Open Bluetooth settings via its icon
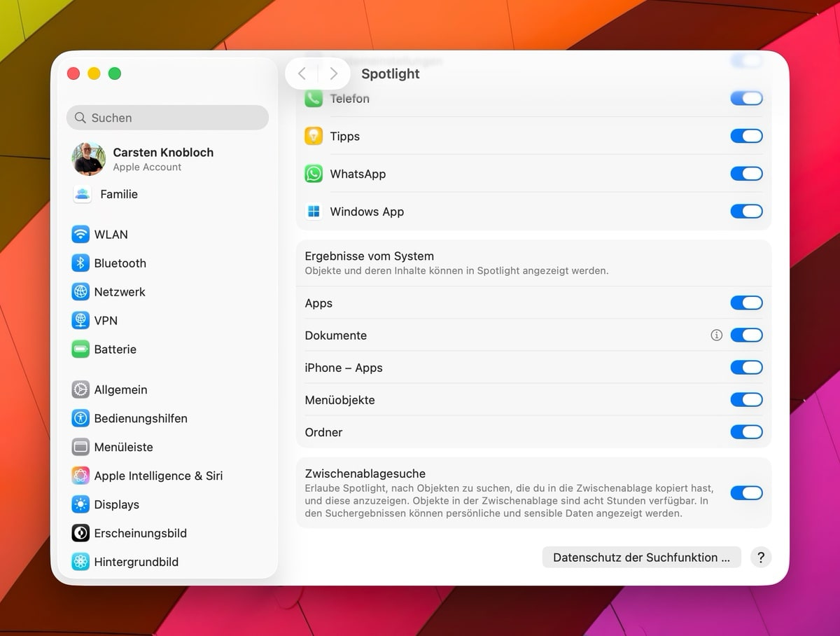 point(80,263)
